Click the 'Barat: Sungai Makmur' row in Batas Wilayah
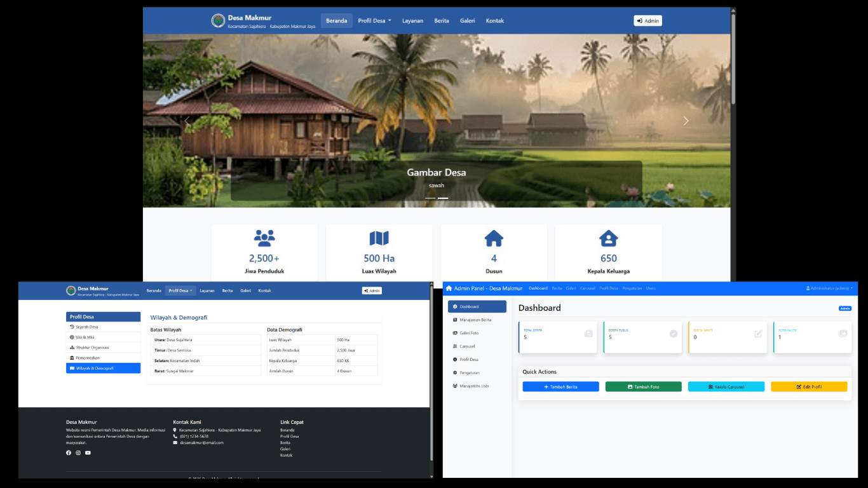The image size is (868, 488). tap(206, 371)
